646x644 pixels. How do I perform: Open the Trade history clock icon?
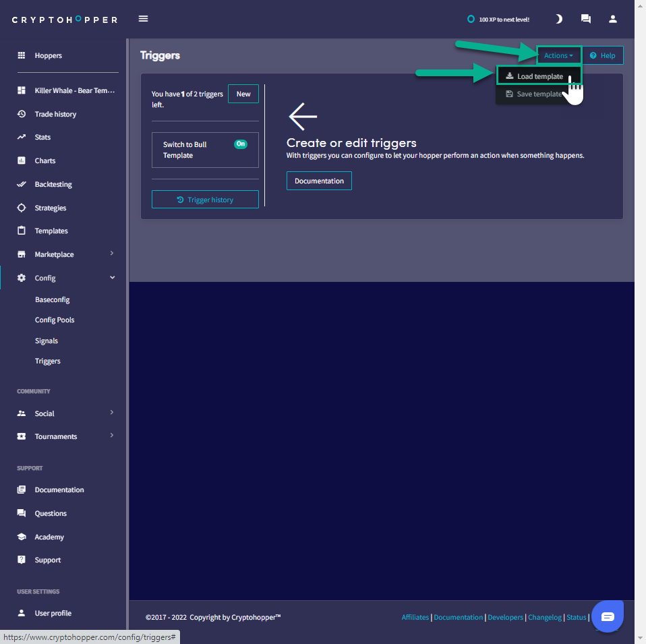(22, 114)
